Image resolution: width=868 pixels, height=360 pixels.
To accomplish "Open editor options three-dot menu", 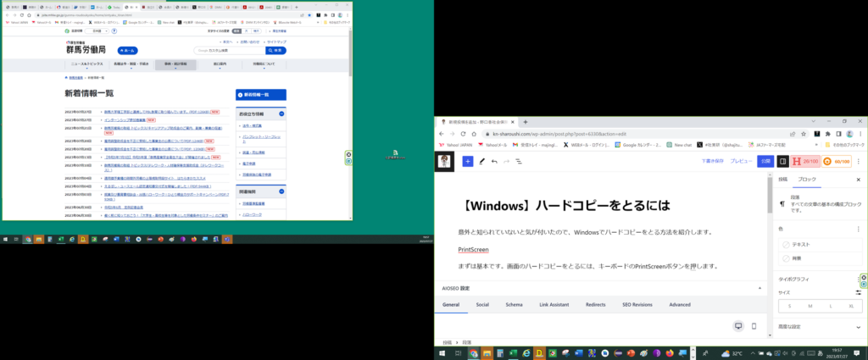I will [859, 162].
